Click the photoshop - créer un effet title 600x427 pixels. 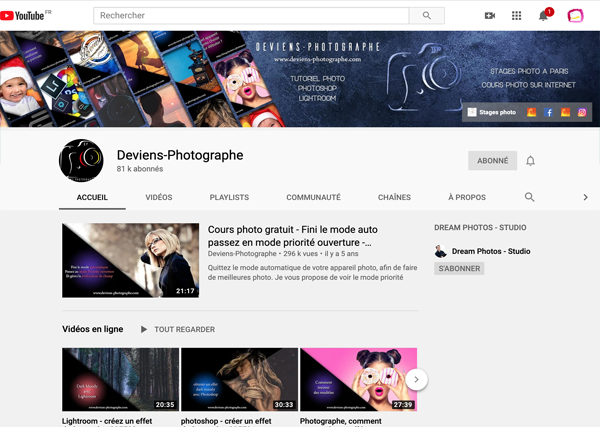226,421
